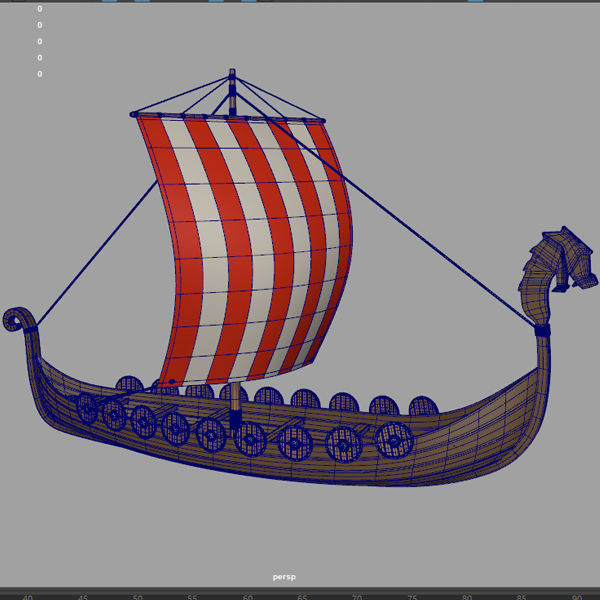The height and width of the screenshot is (600, 600).
Task: Jump to frame 70 on the timeline
Action: click(357, 597)
